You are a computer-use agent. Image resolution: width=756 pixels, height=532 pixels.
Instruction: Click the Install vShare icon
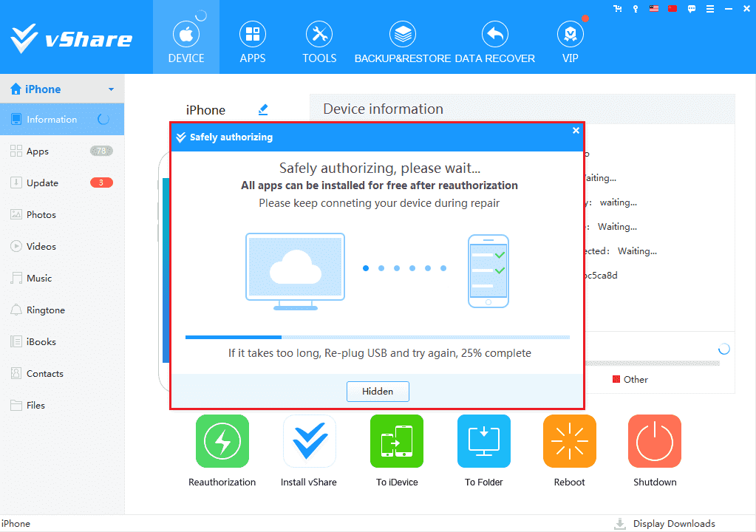309,441
